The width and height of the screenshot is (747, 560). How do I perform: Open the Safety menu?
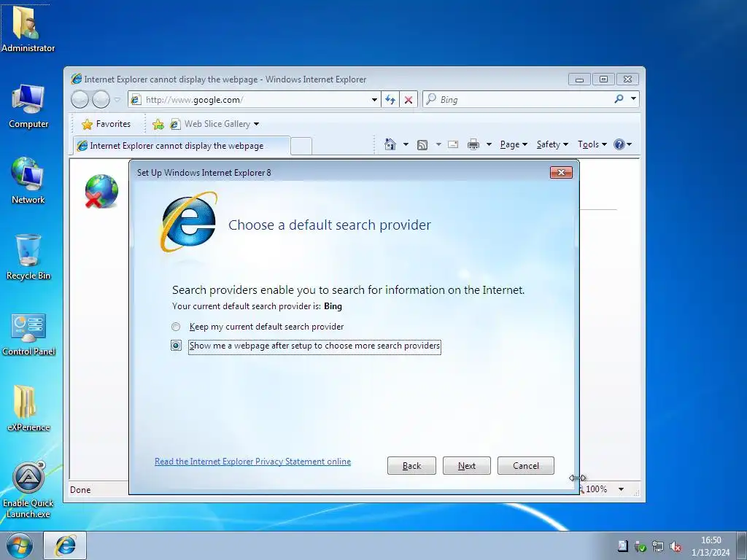pos(552,144)
